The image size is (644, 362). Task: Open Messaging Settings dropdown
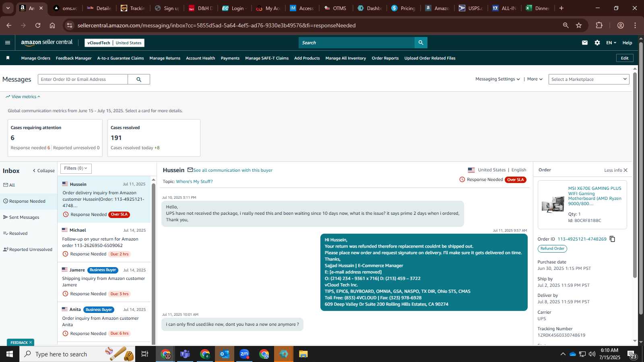[497, 79]
